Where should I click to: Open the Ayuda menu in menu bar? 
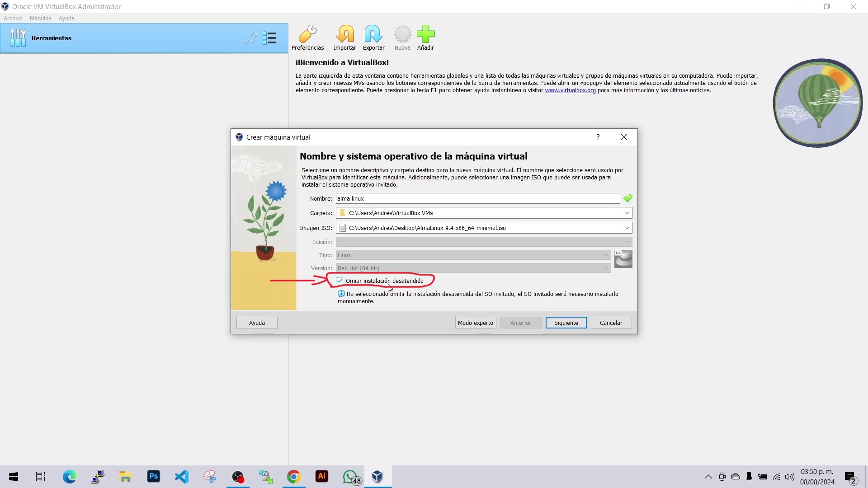coord(66,18)
